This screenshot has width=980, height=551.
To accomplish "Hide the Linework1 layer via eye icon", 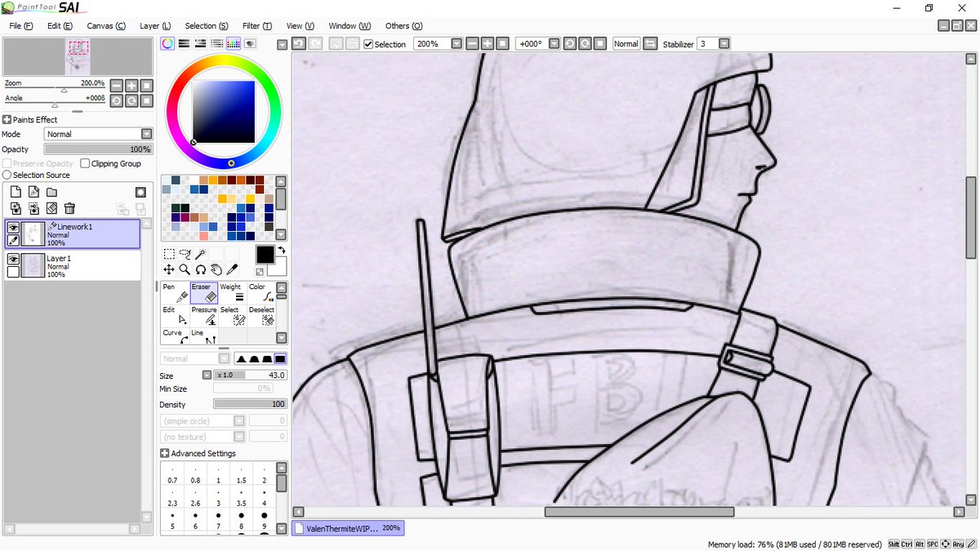I will coord(14,229).
